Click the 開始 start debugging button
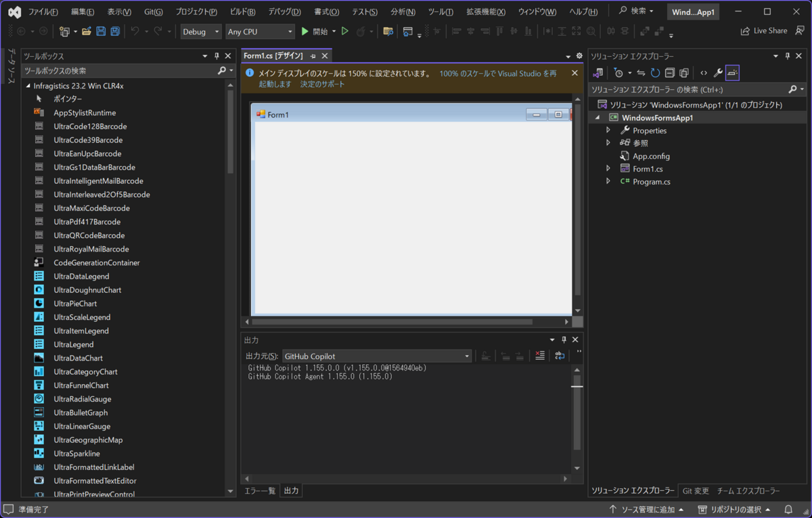The width and height of the screenshot is (812, 518). pyautogui.click(x=315, y=31)
